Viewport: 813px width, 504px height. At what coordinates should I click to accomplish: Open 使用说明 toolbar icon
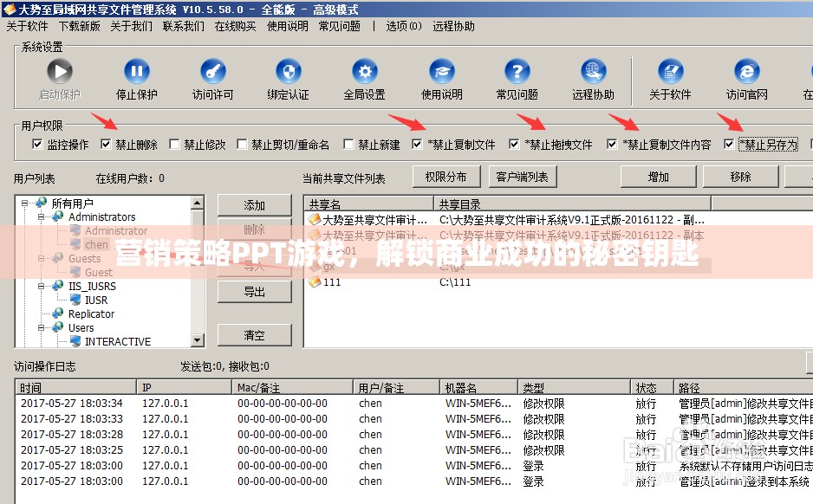point(442,72)
